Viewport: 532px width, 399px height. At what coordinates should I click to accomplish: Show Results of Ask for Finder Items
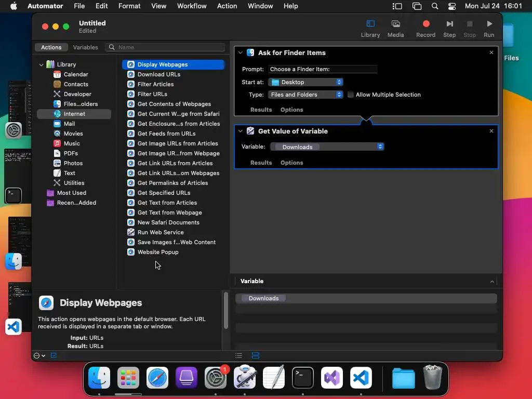[x=261, y=110]
